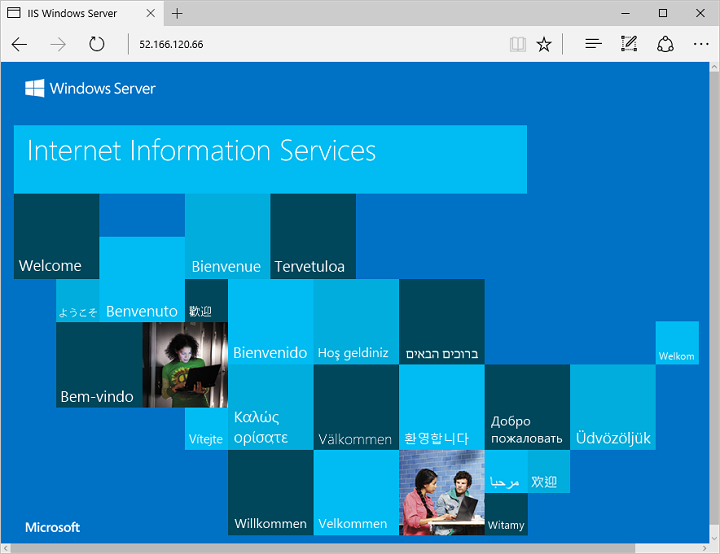
Task: Click the Internet Information Services banner
Action: (x=270, y=159)
